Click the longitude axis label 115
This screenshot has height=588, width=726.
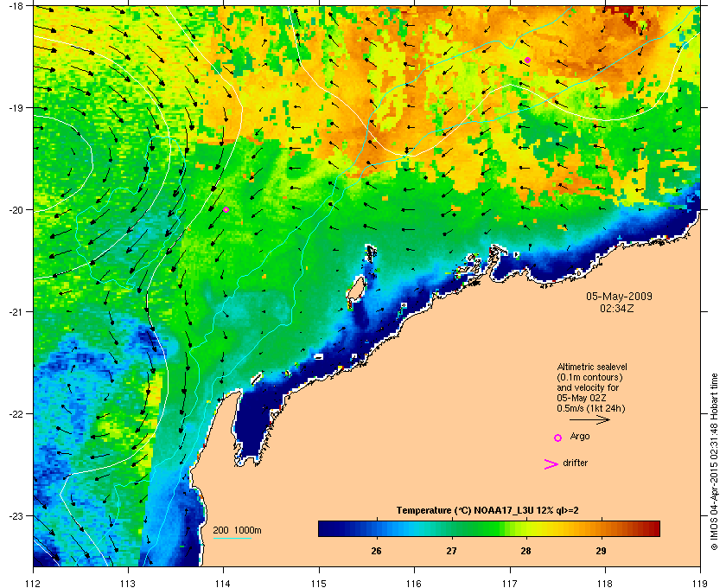319,583
